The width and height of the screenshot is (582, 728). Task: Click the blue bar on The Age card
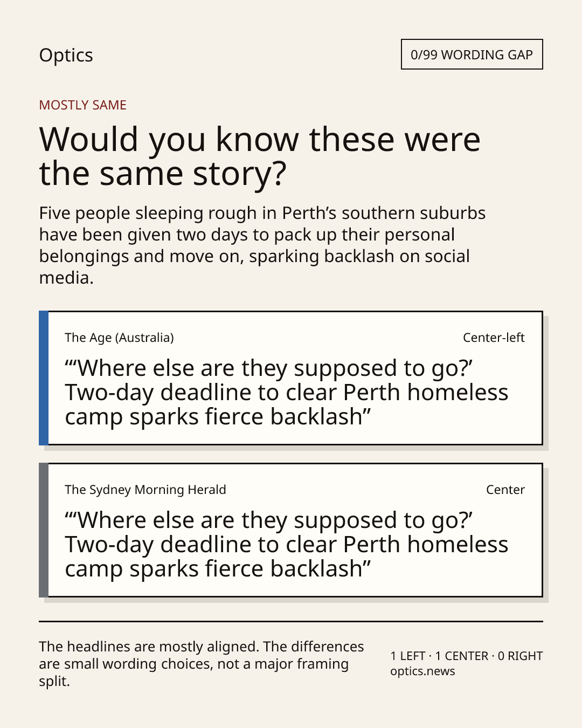(x=44, y=378)
